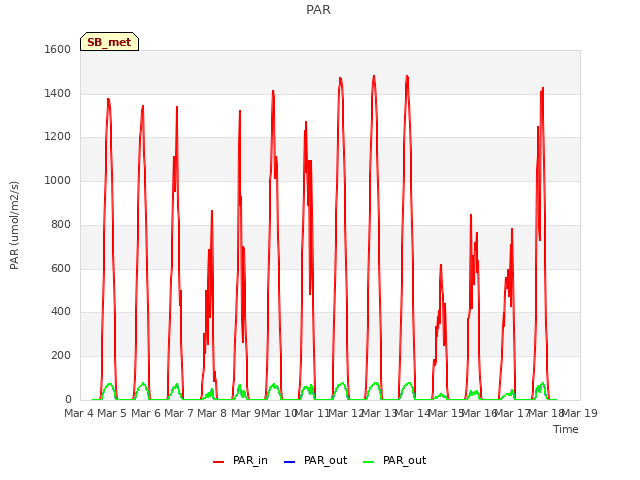Click the 0 y-axis tick label
The image size is (640, 480).
(68, 399)
